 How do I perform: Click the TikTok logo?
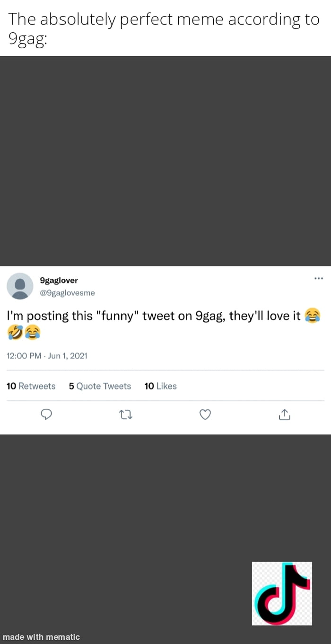(282, 593)
